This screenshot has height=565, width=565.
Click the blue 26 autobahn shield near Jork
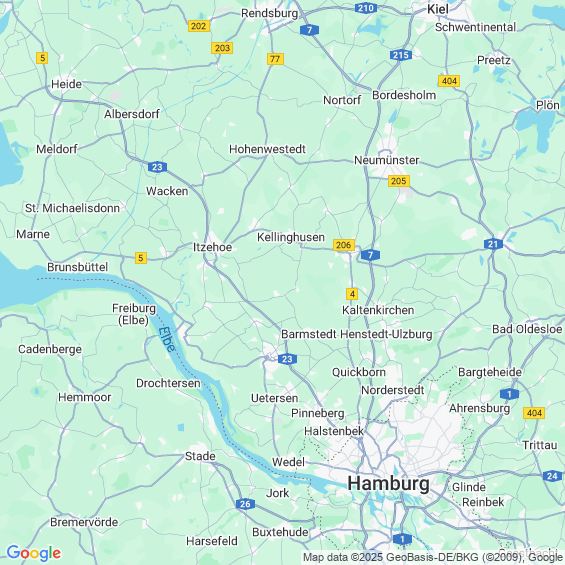[245, 504]
